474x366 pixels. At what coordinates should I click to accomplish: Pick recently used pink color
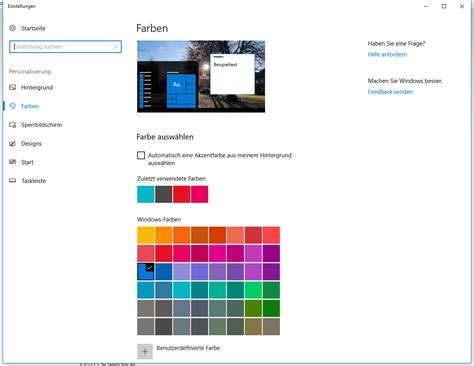[200, 194]
